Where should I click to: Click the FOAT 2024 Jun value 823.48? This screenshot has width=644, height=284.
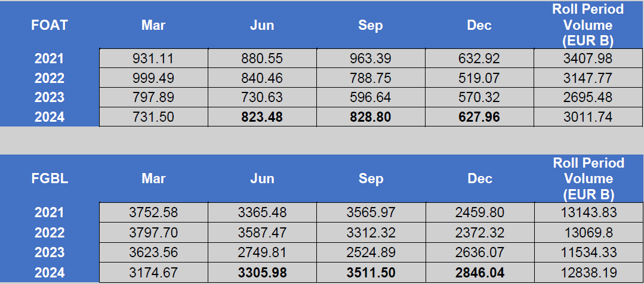pos(262,117)
